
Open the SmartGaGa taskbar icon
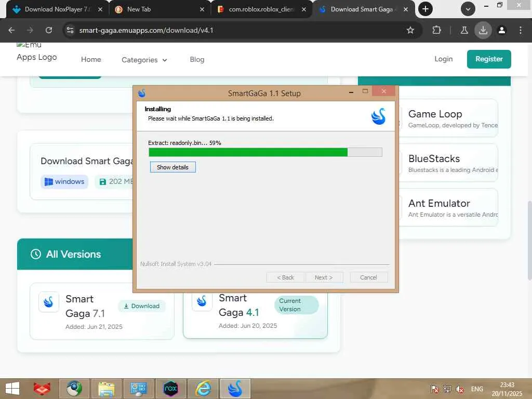click(x=235, y=389)
